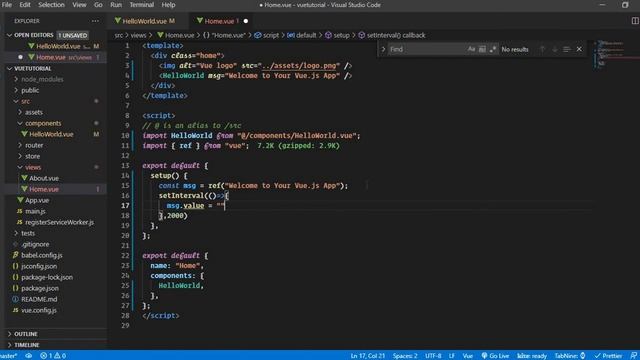The image size is (640, 360).
Task: Open the Edit menu
Action: [x=24, y=5]
